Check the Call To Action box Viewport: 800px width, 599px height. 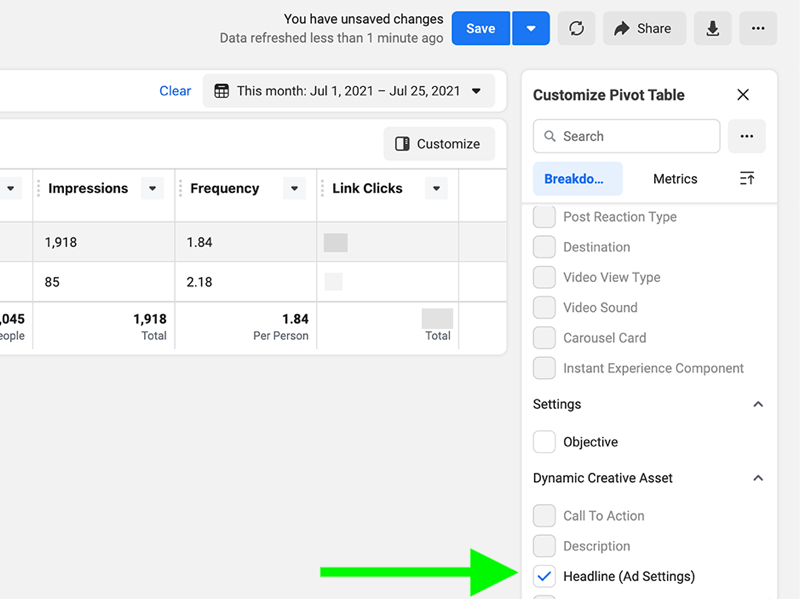pos(544,516)
